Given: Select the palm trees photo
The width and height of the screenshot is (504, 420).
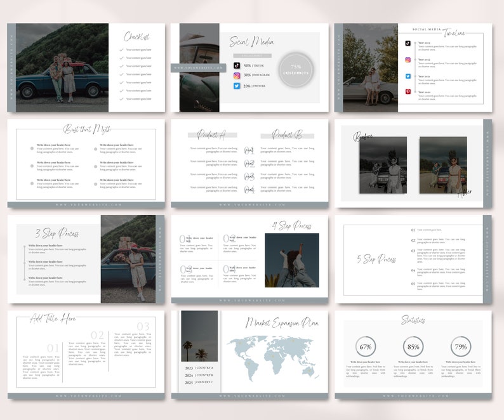Looking at the screenshot, I should click(x=199, y=336).
